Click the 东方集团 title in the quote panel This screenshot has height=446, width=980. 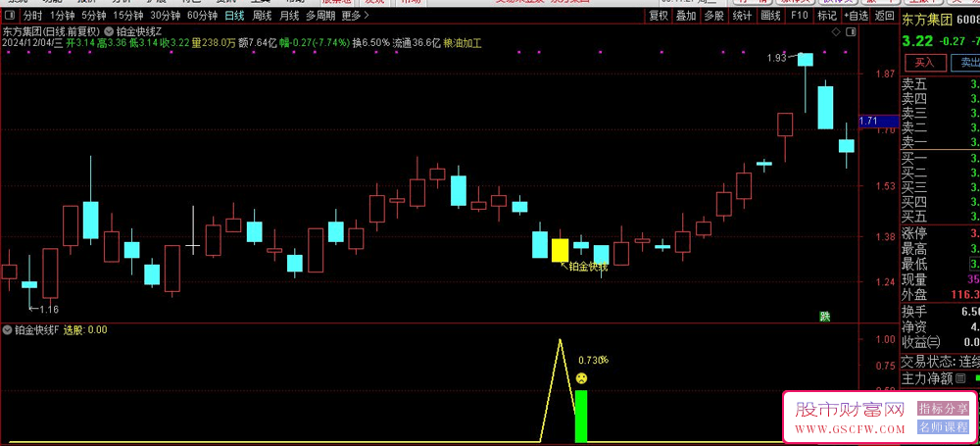click(926, 21)
